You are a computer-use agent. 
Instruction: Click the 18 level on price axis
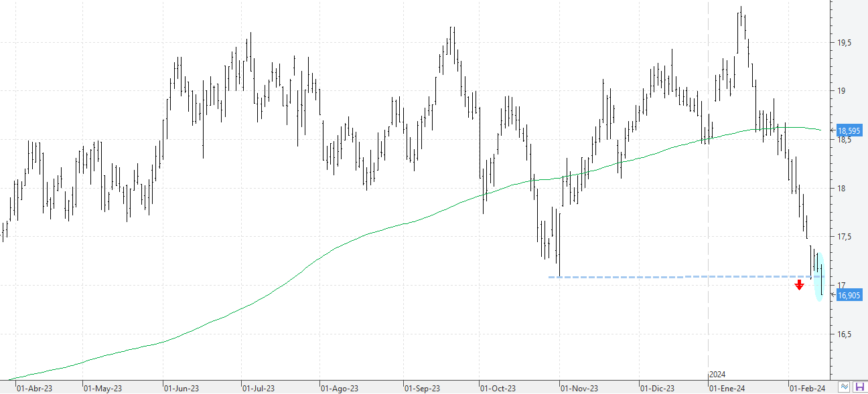click(x=841, y=189)
